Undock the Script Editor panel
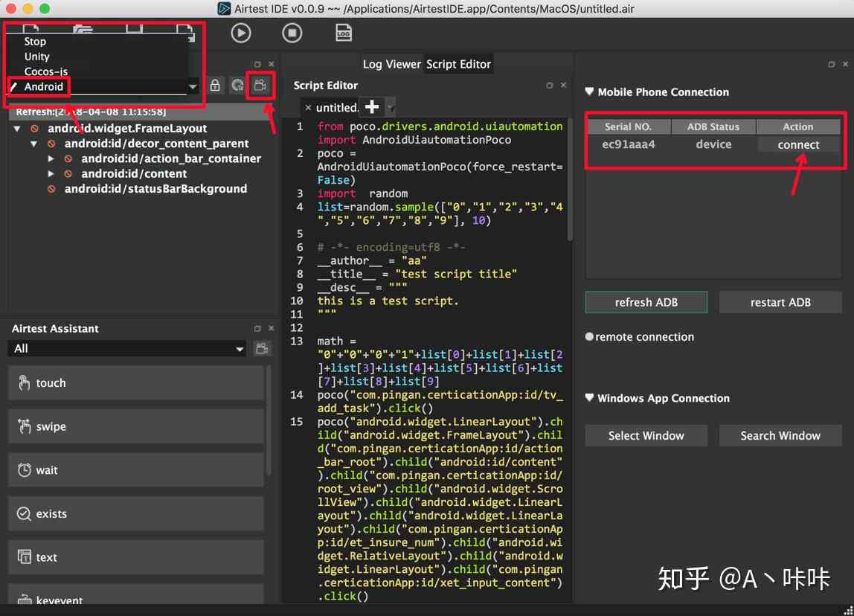The width and height of the screenshot is (854, 616). [x=550, y=86]
